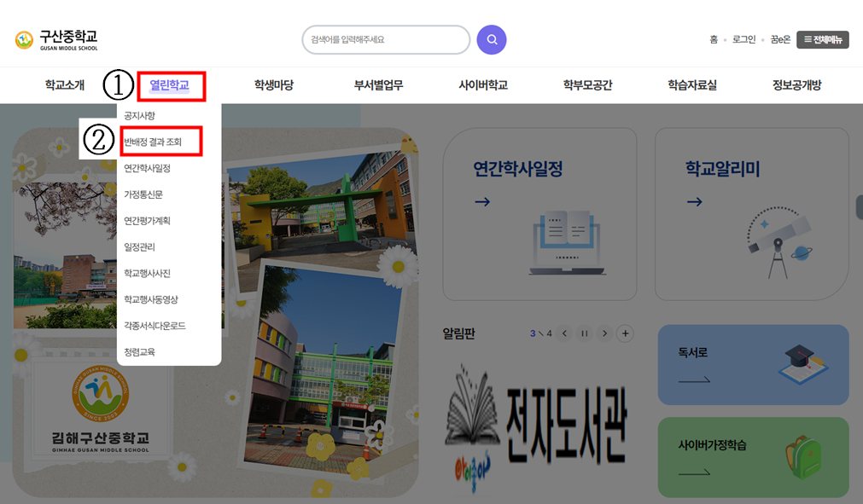The width and height of the screenshot is (863, 504).
Task: Go to next 알림판 slide
Action: [605, 333]
